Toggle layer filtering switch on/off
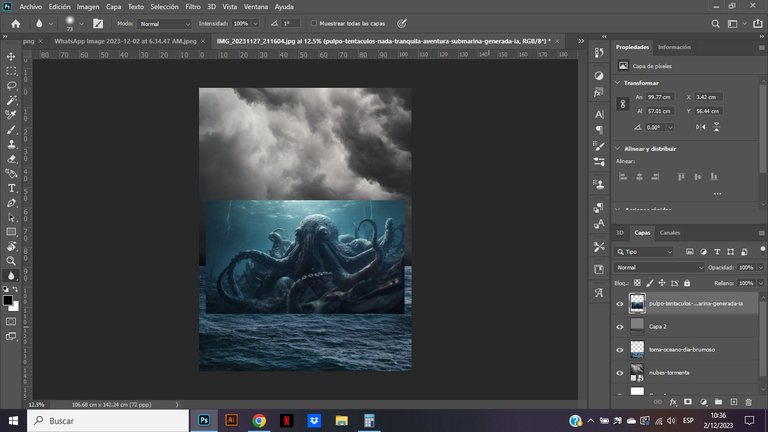768x432 pixels. click(x=762, y=250)
